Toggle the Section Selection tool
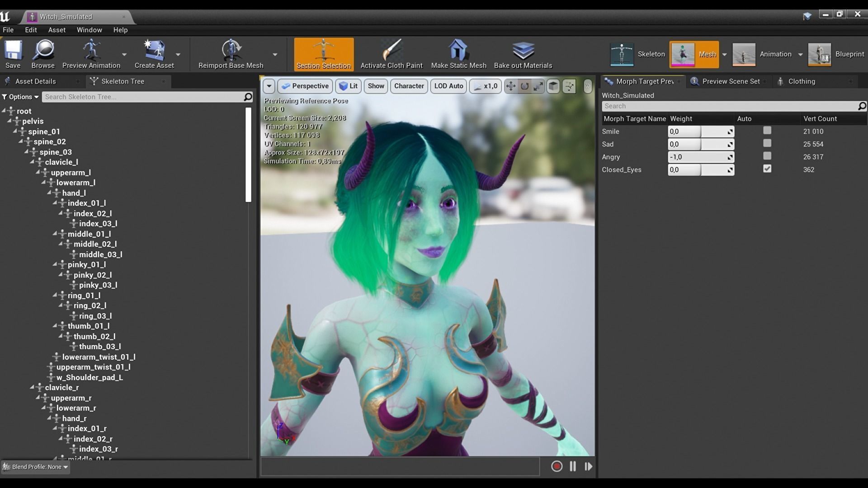Screen dimensions: 868x488 [x=324, y=54]
